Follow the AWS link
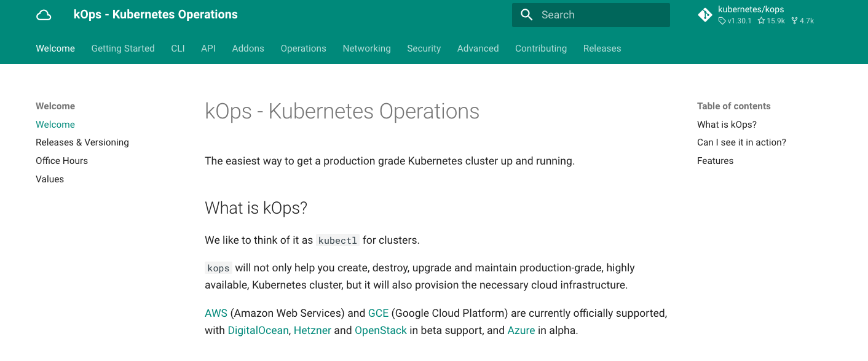Image resolution: width=868 pixels, height=361 pixels. click(216, 313)
